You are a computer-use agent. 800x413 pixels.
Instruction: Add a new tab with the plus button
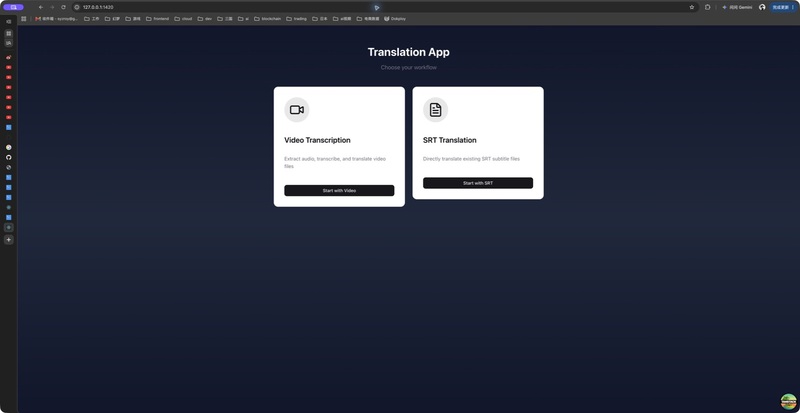tap(9, 239)
